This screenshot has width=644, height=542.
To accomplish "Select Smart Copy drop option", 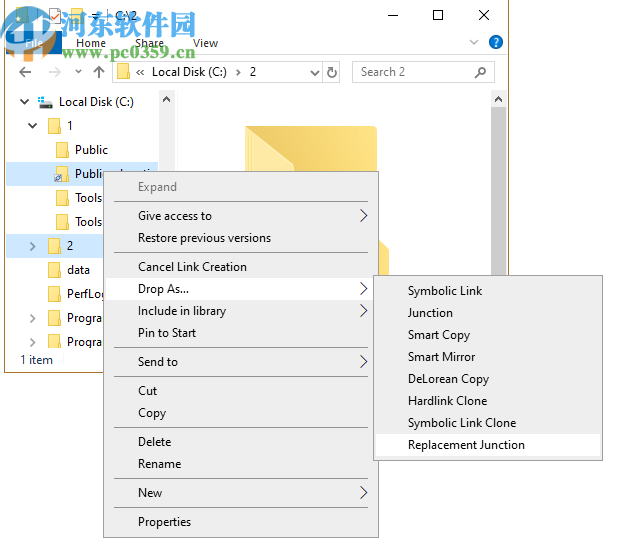I will point(488,335).
